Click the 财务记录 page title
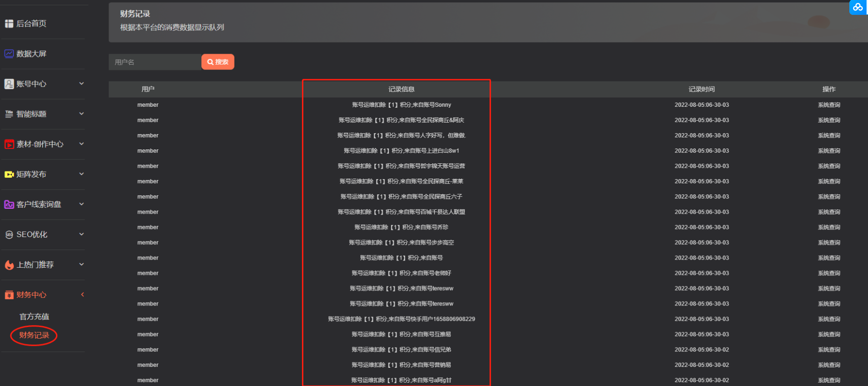This screenshot has width=868, height=386. click(x=135, y=14)
